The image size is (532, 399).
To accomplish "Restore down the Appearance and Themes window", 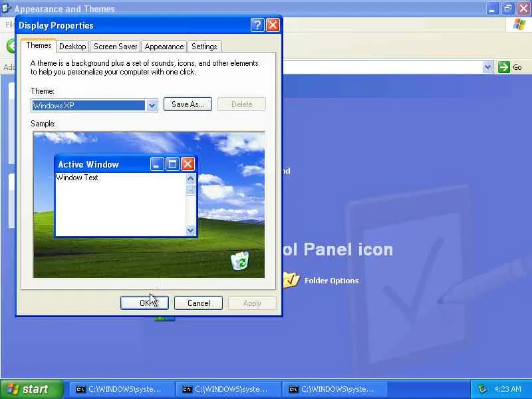I will (x=508, y=9).
